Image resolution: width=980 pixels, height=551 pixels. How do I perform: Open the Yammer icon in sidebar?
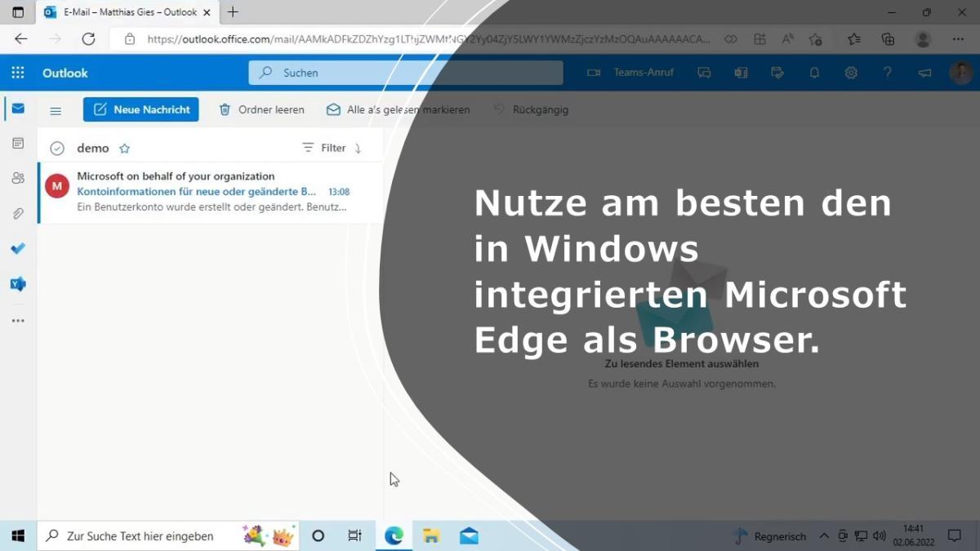(x=18, y=284)
